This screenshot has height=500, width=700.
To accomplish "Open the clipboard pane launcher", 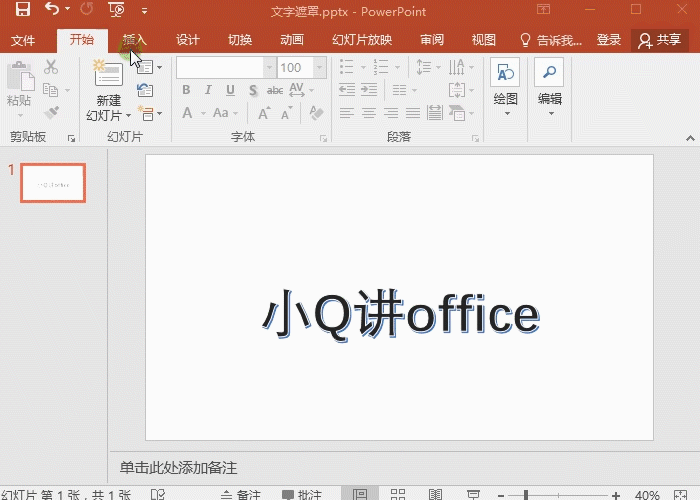I will (x=71, y=139).
